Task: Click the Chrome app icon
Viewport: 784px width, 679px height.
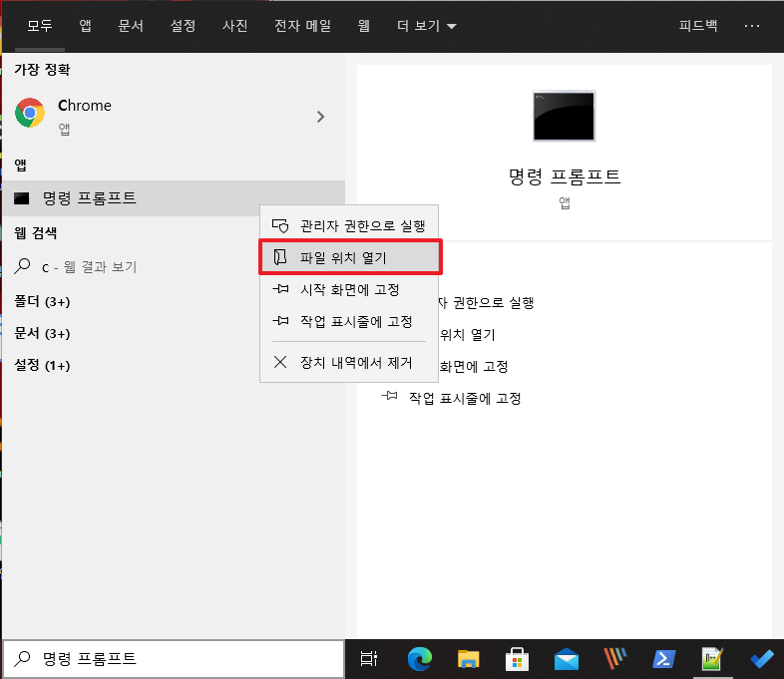Action: (x=30, y=113)
